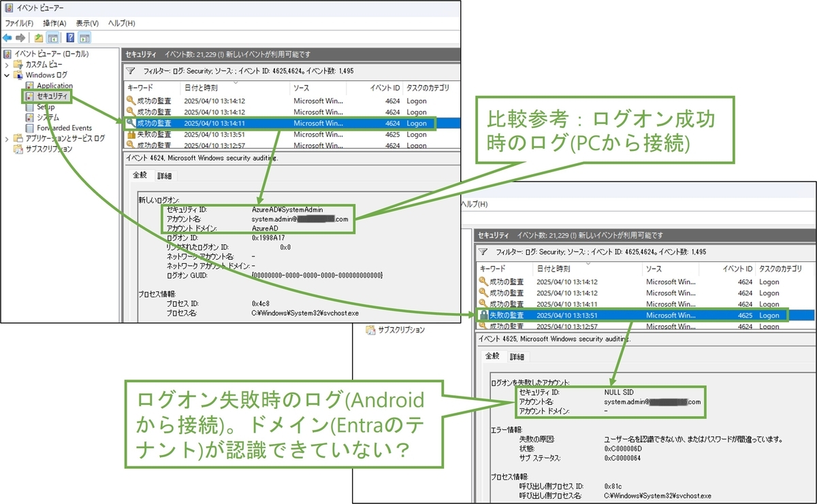This screenshot has width=817, height=504.
Task: Click key icon of 13:14:11 row, right window
Action: tap(483, 304)
